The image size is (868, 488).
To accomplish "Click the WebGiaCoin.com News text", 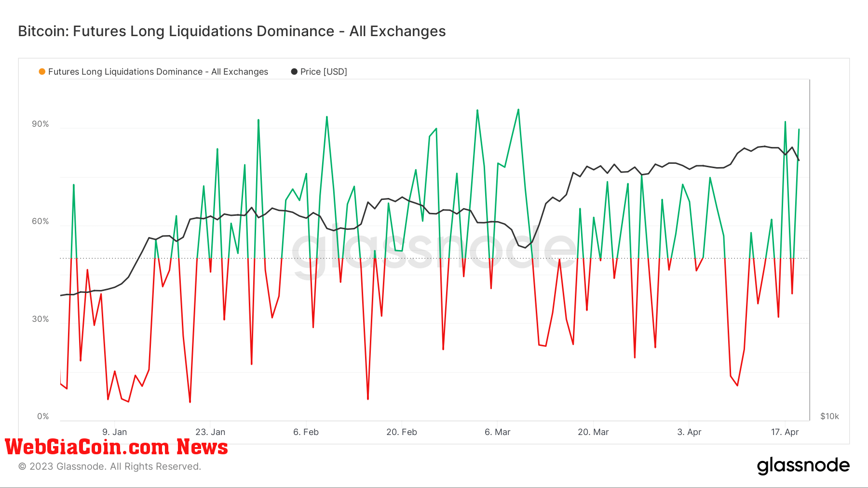I will click(x=116, y=447).
